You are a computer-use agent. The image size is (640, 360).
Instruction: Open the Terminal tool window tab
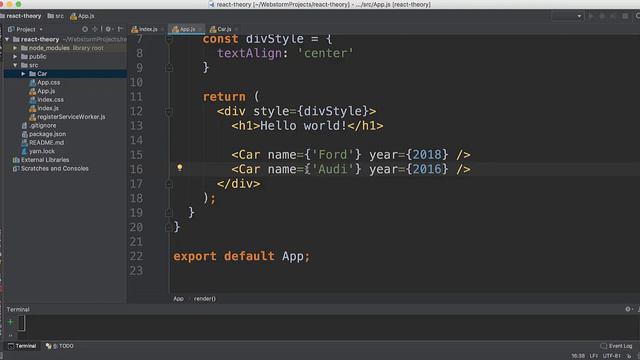[22, 346]
